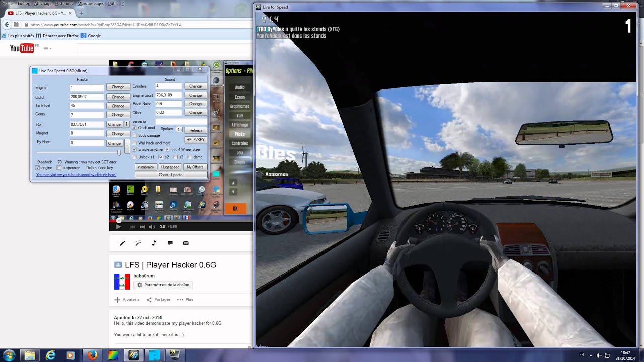Open Firefox Outils menu
The image size is (644, 362).
pos(113,3)
